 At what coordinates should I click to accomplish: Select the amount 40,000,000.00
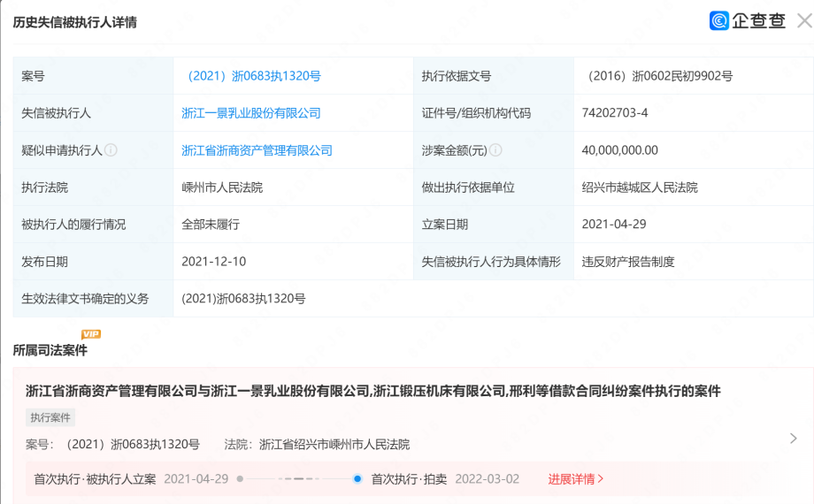(x=620, y=150)
